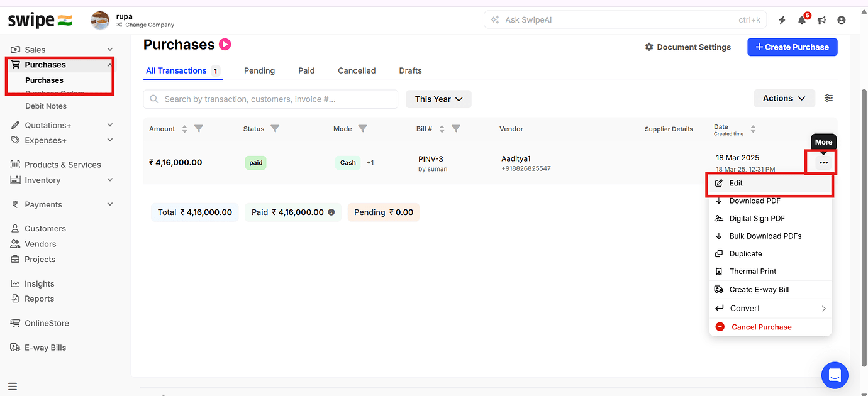Screen dimensions: 868x396
Task: Open the chat support bubble
Action: click(835, 375)
